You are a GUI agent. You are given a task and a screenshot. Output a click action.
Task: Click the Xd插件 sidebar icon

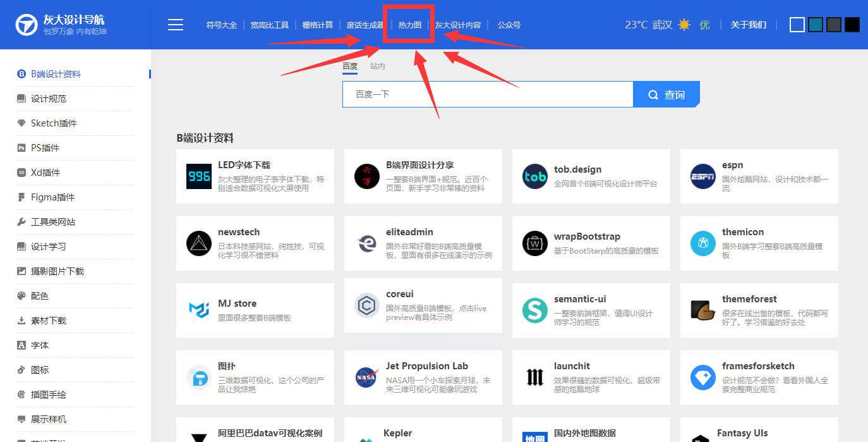pyautogui.click(x=21, y=173)
